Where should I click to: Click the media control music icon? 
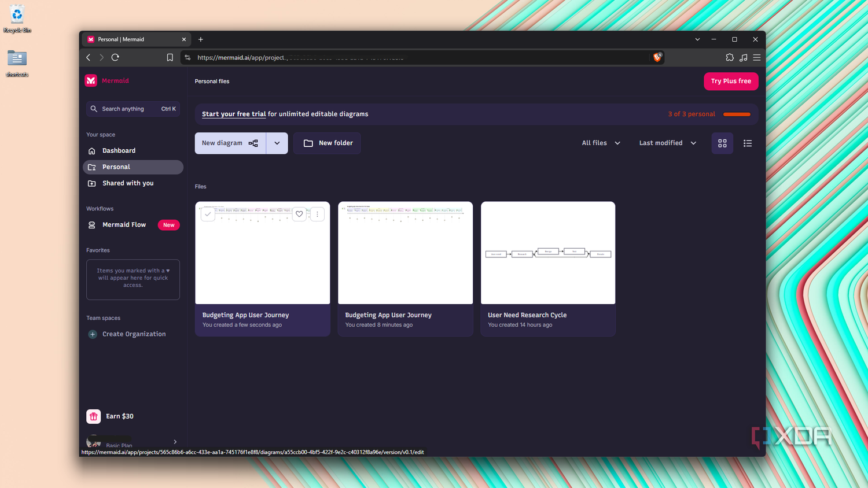[x=744, y=57]
